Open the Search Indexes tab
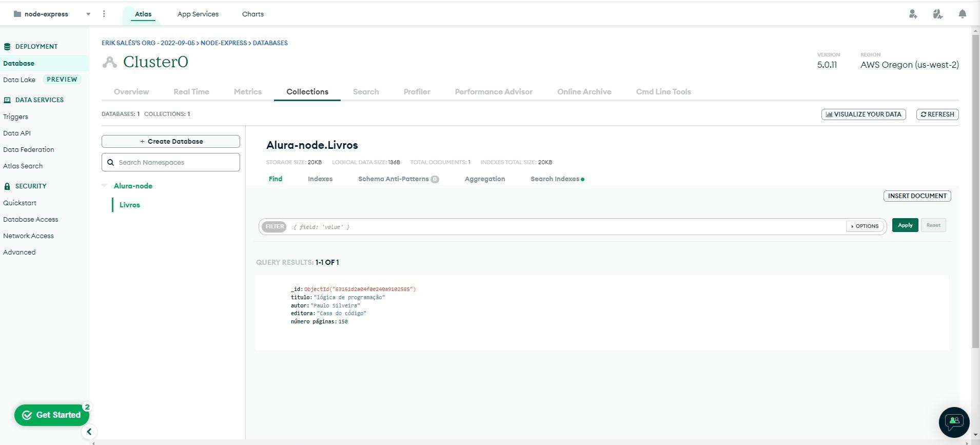 pyautogui.click(x=555, y=179)
